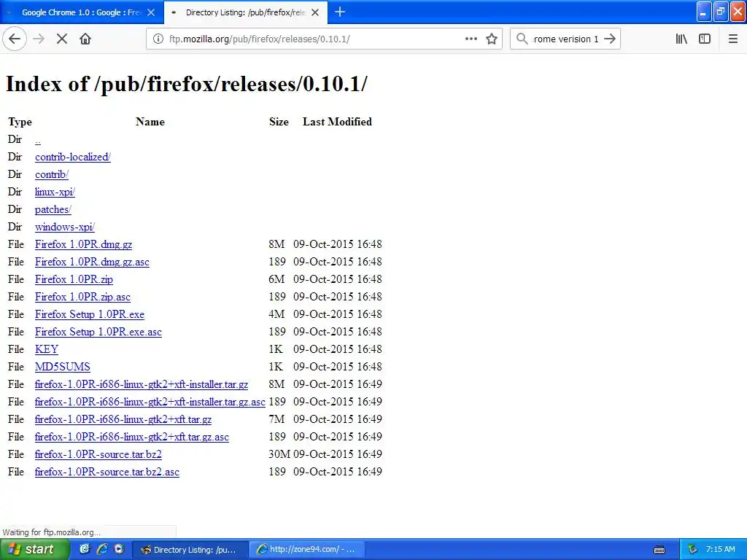Click the search box text field
This screenshot has height=560, width=747.
566,39
